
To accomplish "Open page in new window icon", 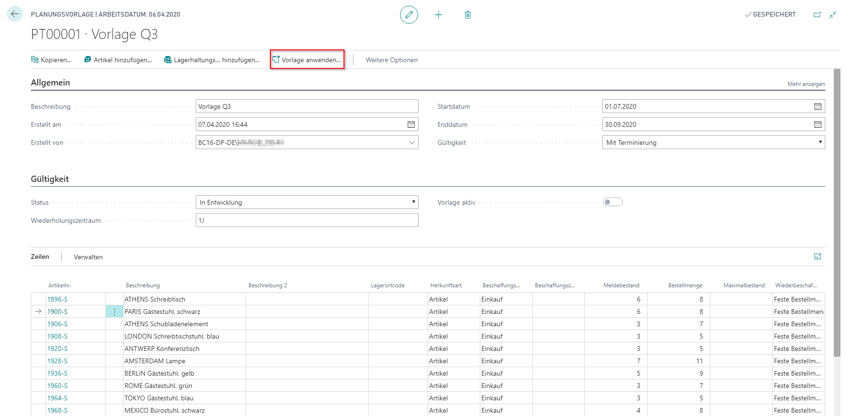I will 817,15.
